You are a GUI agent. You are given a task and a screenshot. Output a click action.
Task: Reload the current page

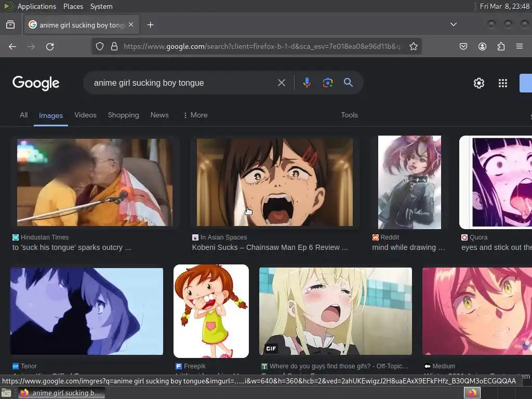[x=50, y=46]
